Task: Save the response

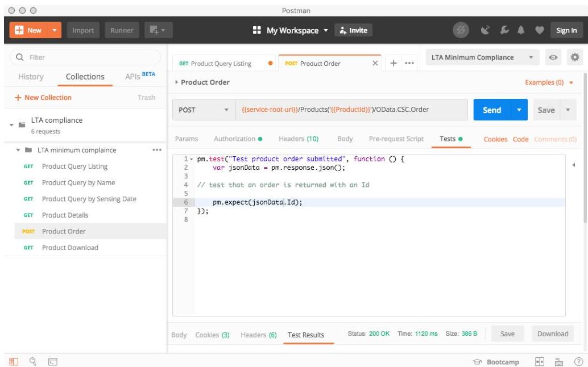Action: 507,333
